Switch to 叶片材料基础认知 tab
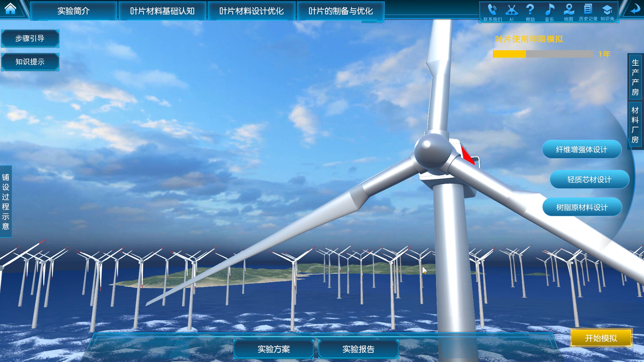644x362 pixels. tap(162, 11)
